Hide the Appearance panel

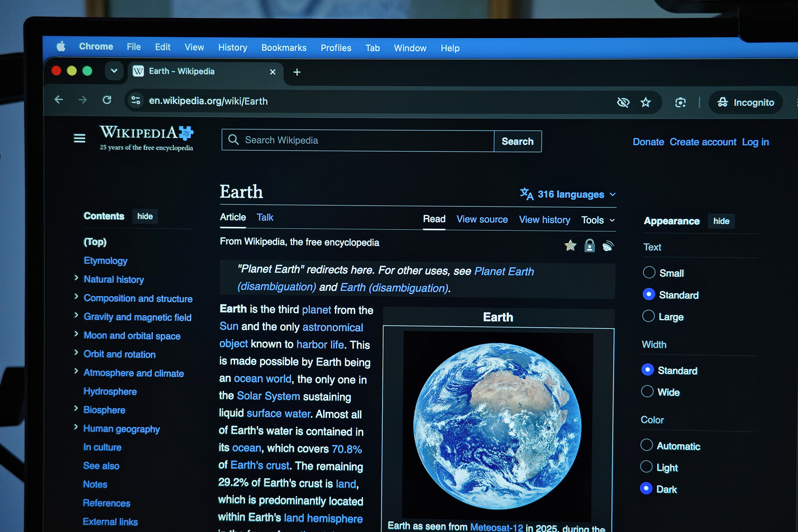click(x=721, y=221)
